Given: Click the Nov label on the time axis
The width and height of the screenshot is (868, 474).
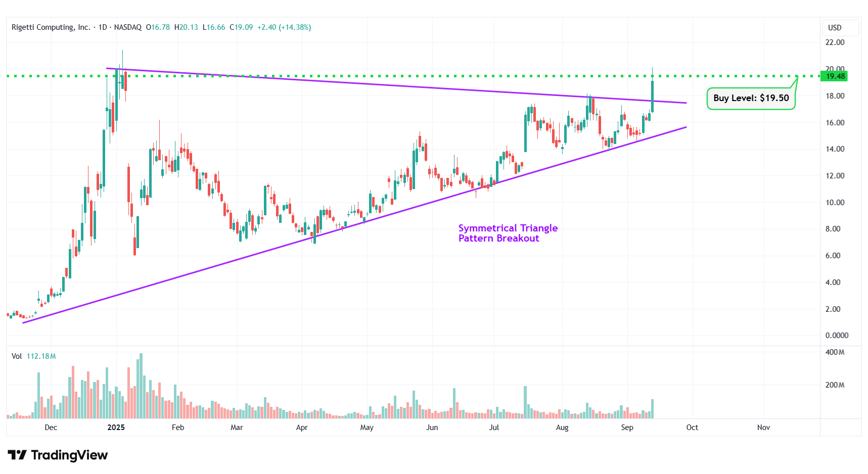Looking at the screenshot, I should click(764, 428).
